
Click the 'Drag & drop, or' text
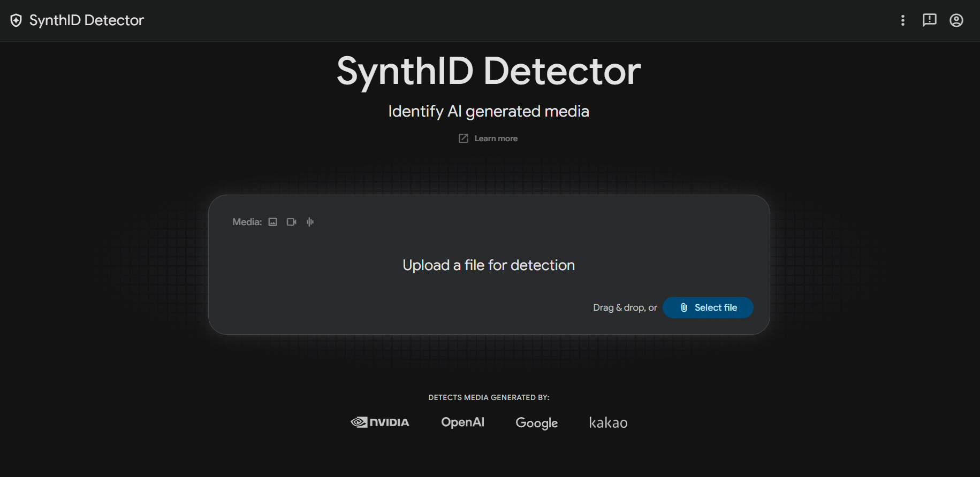pos(625,307)
